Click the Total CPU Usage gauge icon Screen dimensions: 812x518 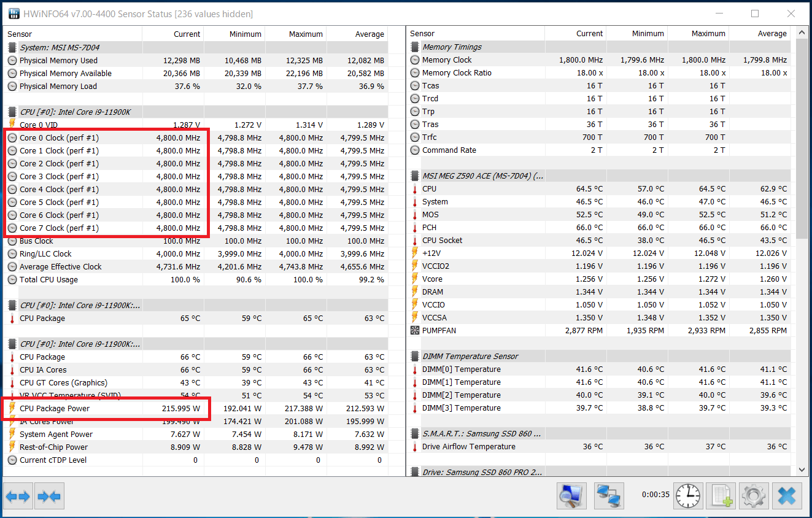tap(12, 279)
